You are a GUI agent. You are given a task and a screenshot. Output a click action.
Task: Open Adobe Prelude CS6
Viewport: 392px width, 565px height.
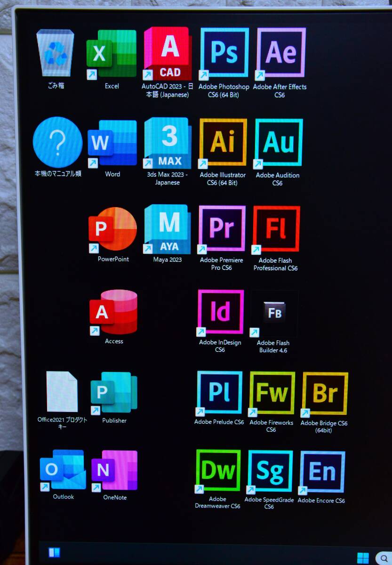219,394
